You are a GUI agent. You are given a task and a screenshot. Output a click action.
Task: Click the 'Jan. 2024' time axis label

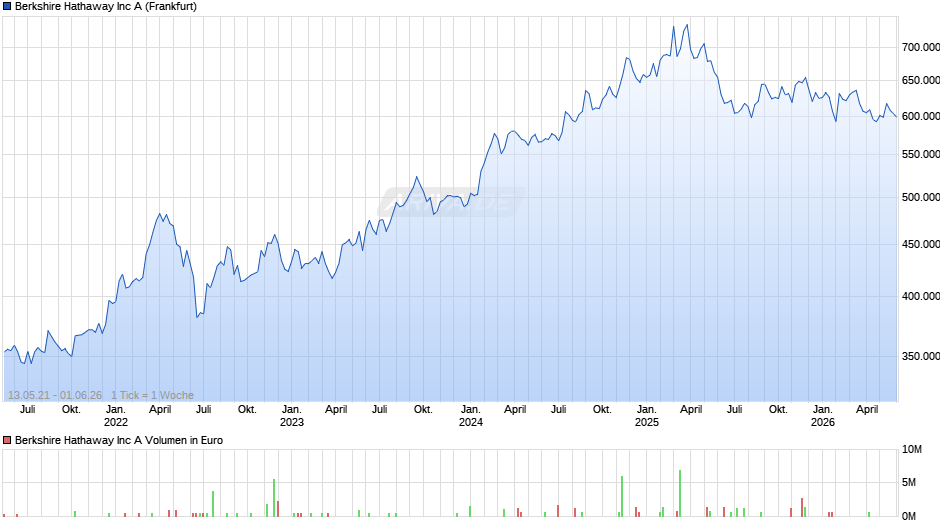[471, 416]
